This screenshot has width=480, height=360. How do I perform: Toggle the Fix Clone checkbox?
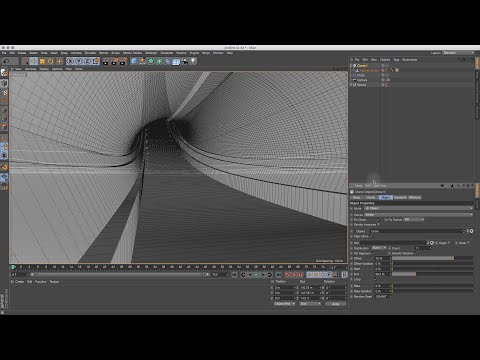tap(378, 220)
